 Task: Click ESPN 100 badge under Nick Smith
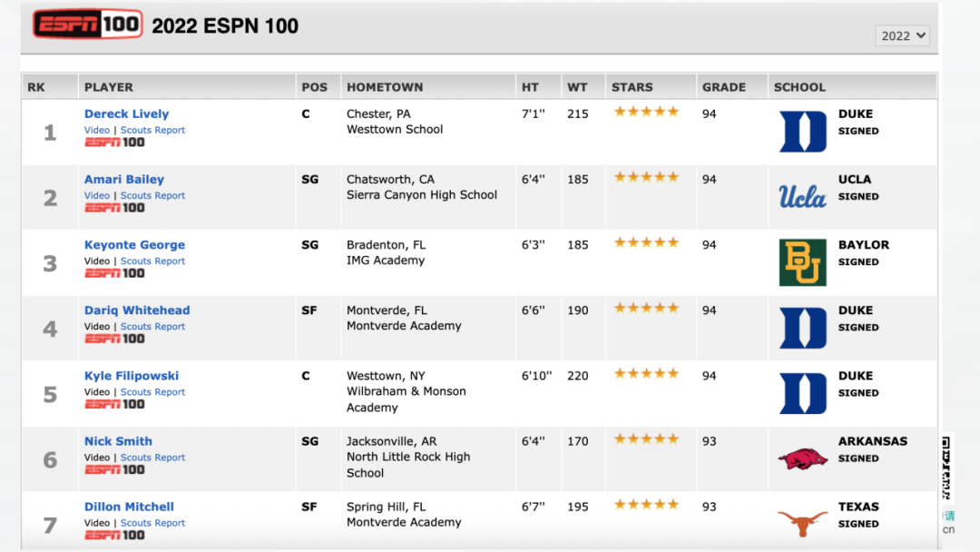coord(114,469)
